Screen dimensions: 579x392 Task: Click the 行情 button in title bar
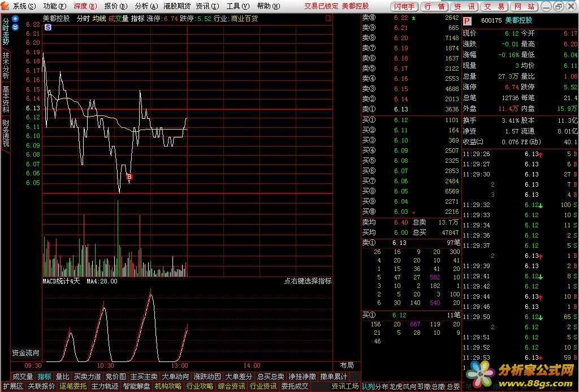pos(434,7)
